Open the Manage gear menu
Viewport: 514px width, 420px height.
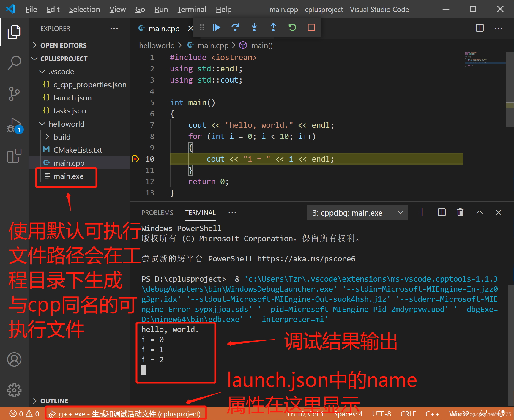(14, 390)
